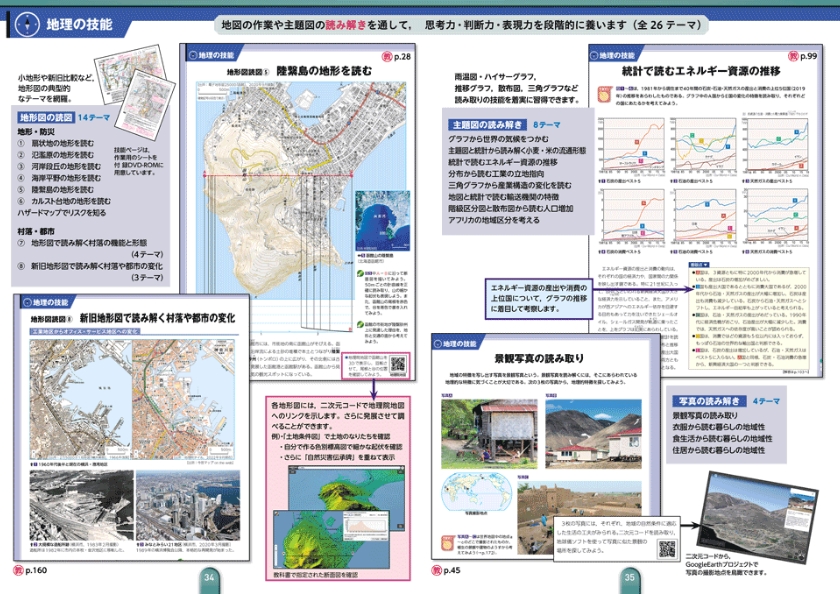Click the 教 badge beside p.28
The width and height of the screenshot is (840, 594).
(x=387, y=56)
